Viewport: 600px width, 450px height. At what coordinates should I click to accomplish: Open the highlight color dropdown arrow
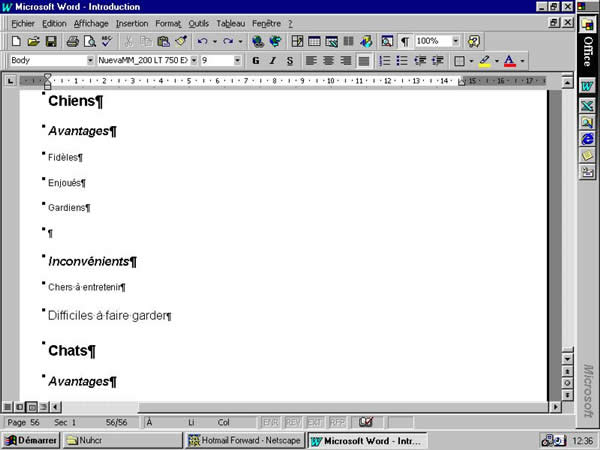click(x=497, y=60)
